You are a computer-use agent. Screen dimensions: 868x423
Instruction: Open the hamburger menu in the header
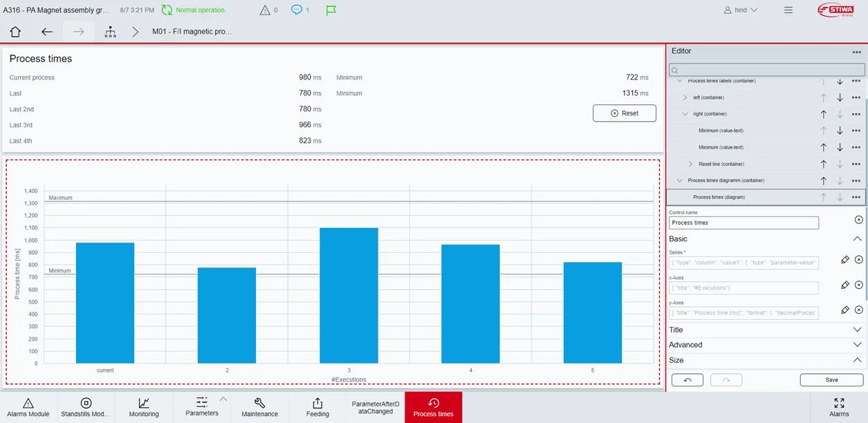click(x=788, y=10)
